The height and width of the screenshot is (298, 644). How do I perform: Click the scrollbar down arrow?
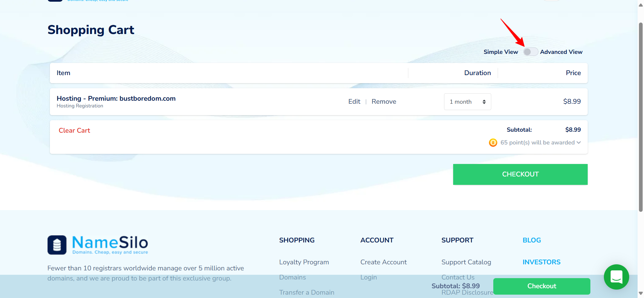[x=641, y=293]
